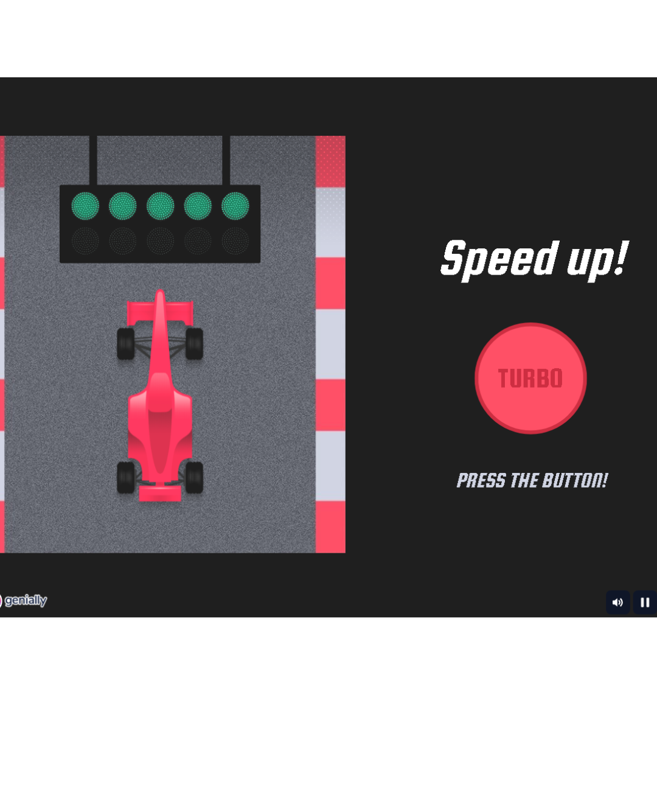Click the left gantry support pole
The height and width of the screenshot is (812, 657).
93,160
